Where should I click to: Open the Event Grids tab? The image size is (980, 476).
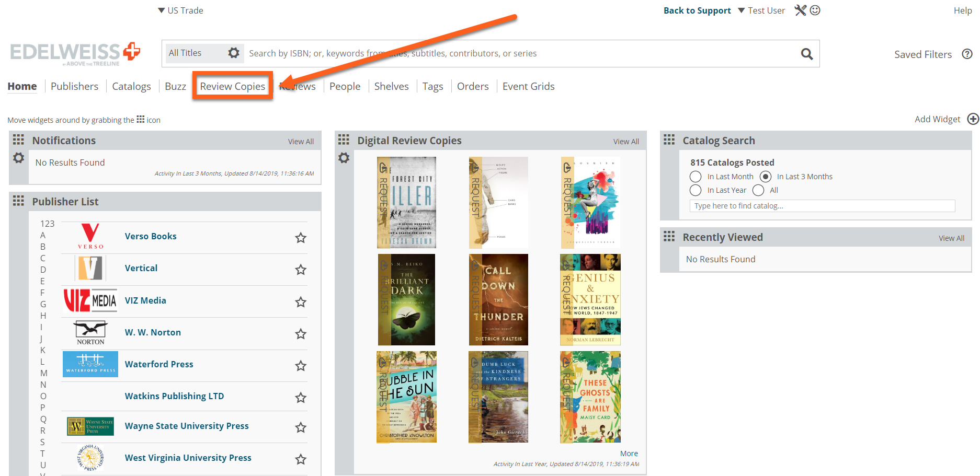[528, 86]
